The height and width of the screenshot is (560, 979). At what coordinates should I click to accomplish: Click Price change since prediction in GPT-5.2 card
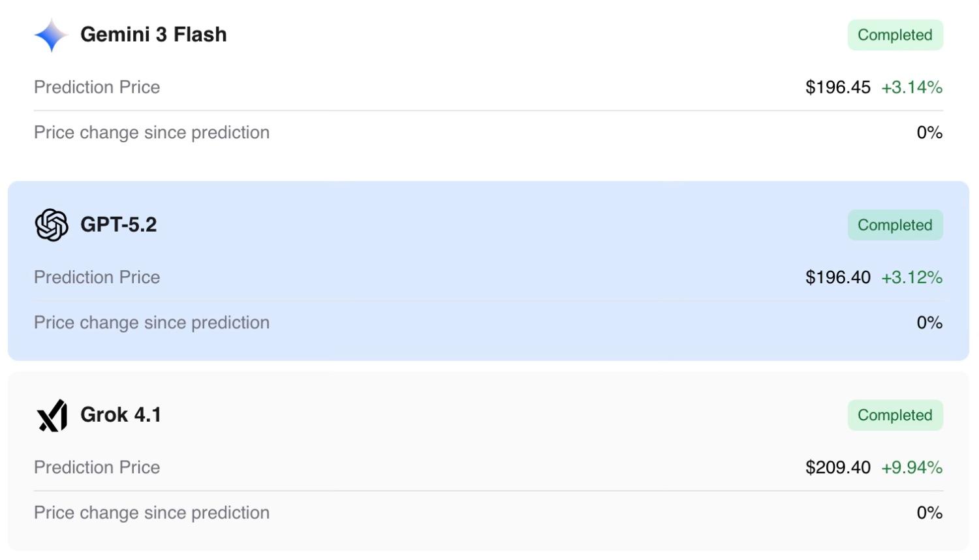[151, 322]
